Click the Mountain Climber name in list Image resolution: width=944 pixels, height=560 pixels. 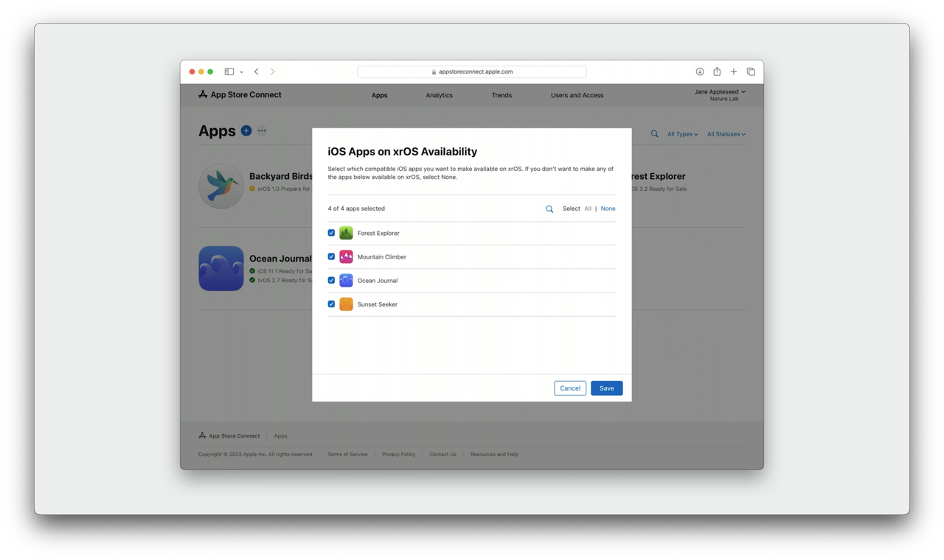pos(382,256)
